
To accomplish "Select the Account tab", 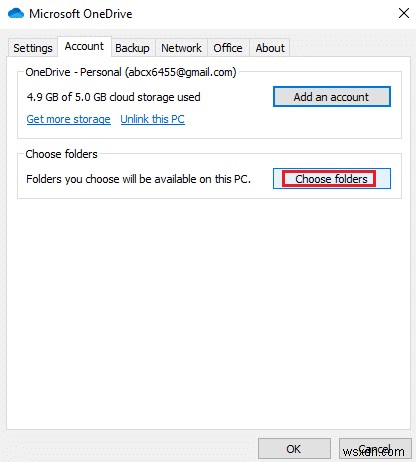I will (84, 47).
